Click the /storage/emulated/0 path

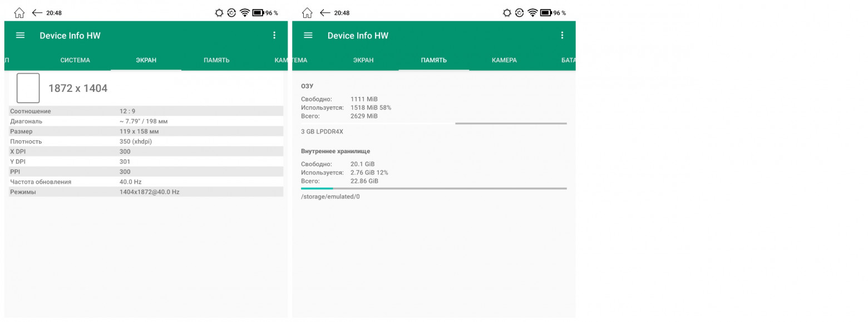click(x=331, y=197)
